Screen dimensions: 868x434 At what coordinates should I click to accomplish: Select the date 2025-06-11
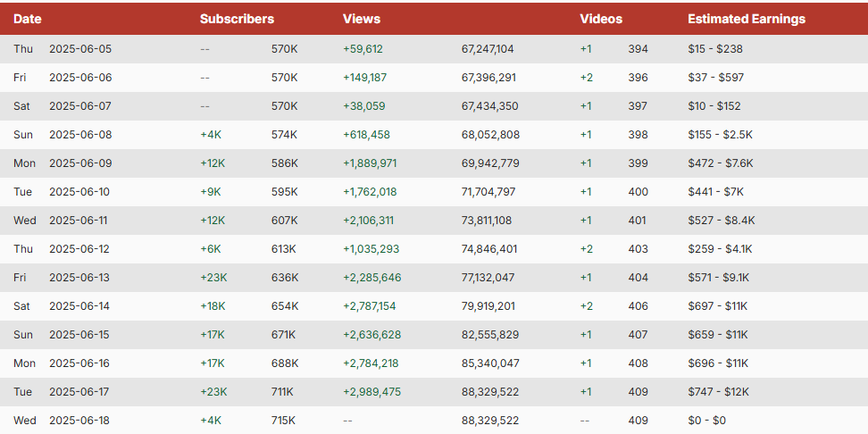79,221
